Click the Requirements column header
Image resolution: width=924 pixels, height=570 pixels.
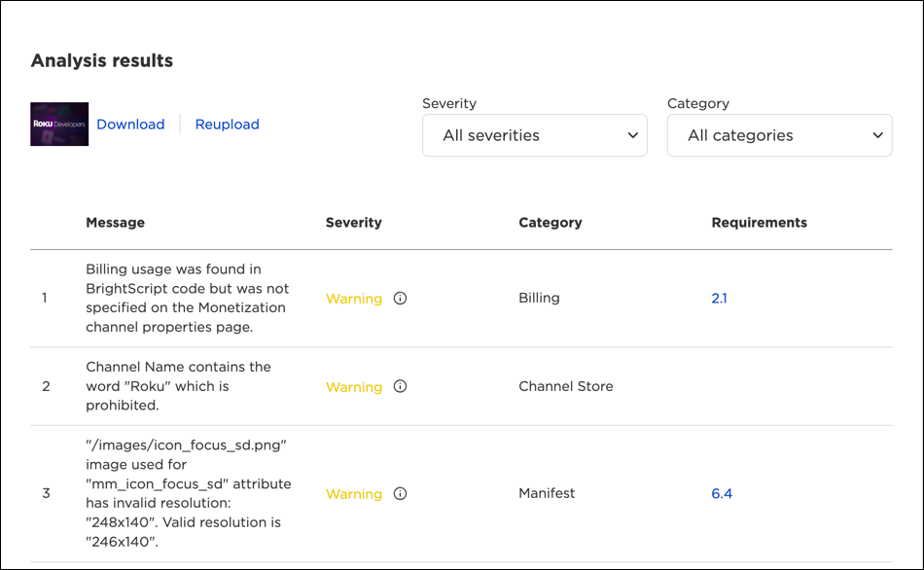[x=759, y=223]
